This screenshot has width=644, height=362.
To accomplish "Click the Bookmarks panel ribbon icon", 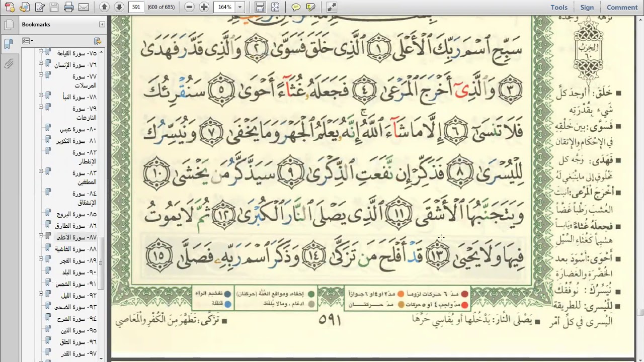I will (x=8, y=44).
